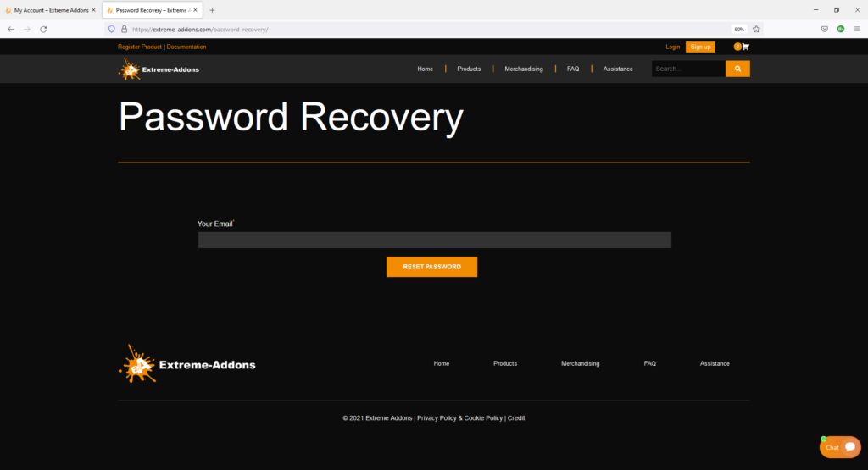The height and width of the screenshot is (470, 868).
Task: Switch to My Account – Extreme Addons tab
Action: tap(51, 10)
